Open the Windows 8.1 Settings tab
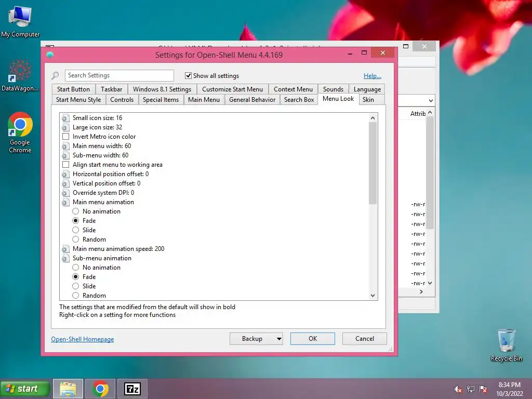The height and width of the screenshot is (399, 532). tap(162, 89)
